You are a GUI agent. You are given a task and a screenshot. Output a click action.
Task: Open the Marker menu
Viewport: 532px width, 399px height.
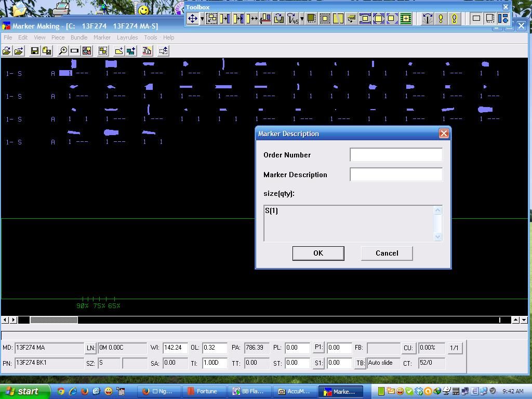pyautogui.click(x=102, y=37)
